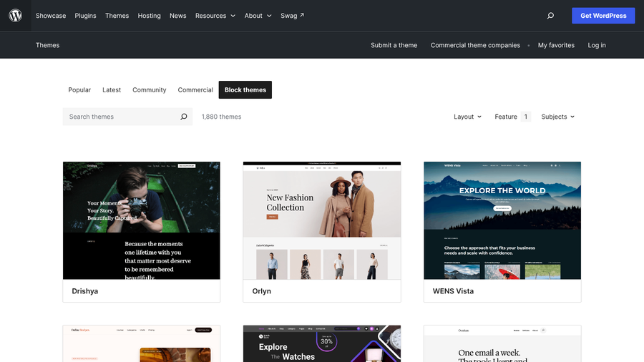
Task: Open Themes in top navigation
Action: coord(117,16)
